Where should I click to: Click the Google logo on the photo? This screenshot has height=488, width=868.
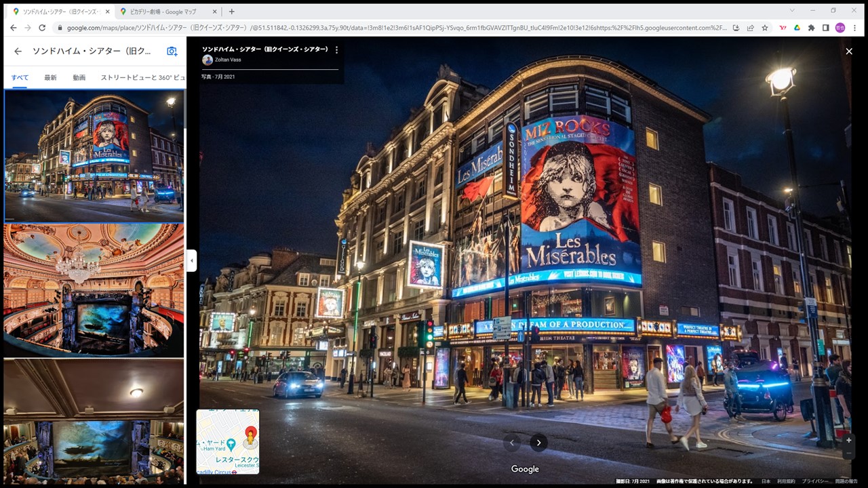(x=525, y=469)
